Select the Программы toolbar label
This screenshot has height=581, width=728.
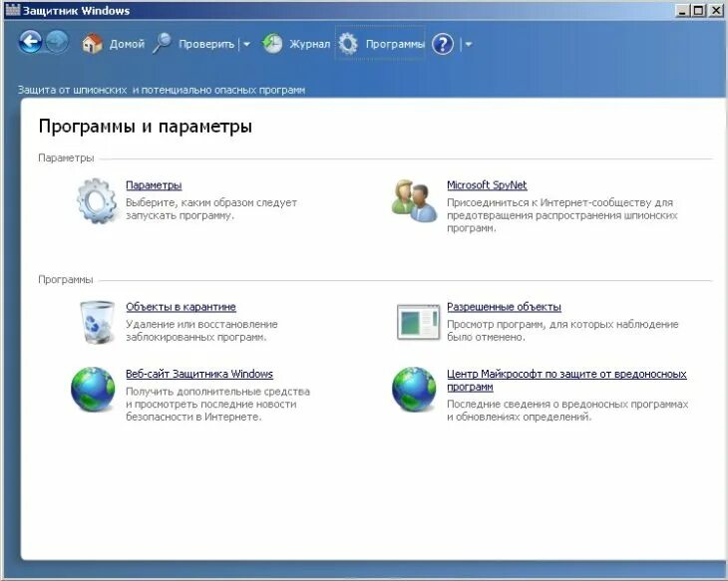[x=395, y=44]
